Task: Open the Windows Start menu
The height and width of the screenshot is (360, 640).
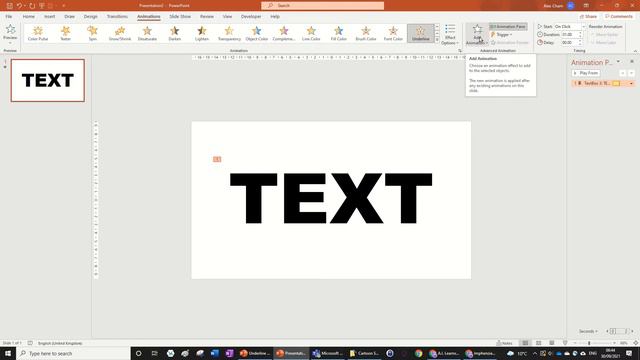Action: 8,353
